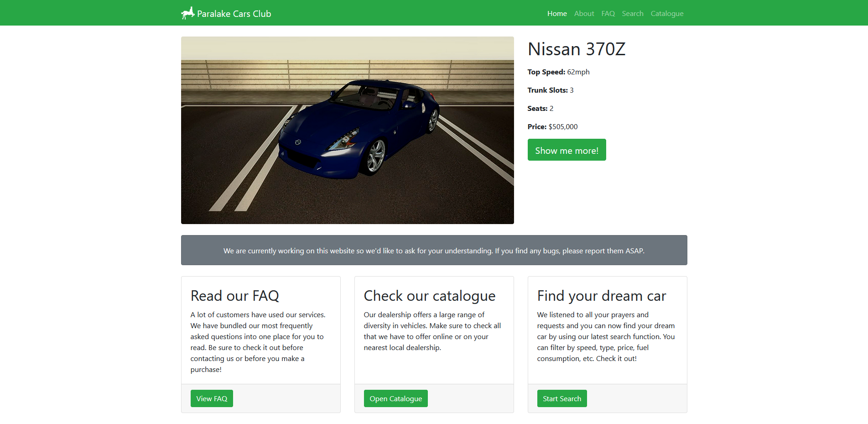Screen dimensions: 868x424
Task: Click the gray website notice banner
Action: coord(434,250)
